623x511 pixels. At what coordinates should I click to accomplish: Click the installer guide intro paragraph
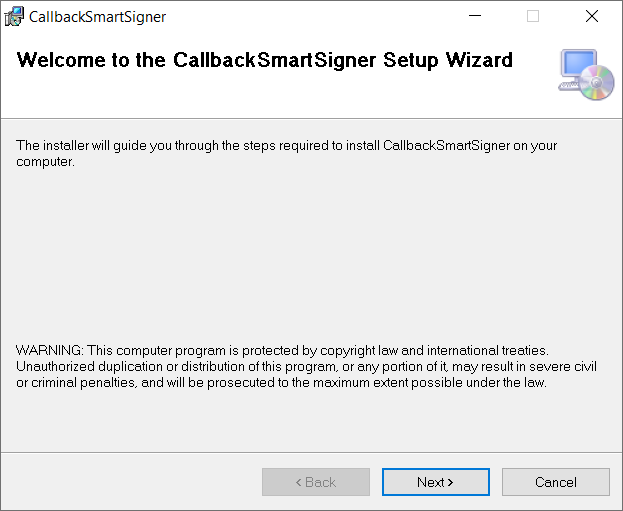point(286,153)
